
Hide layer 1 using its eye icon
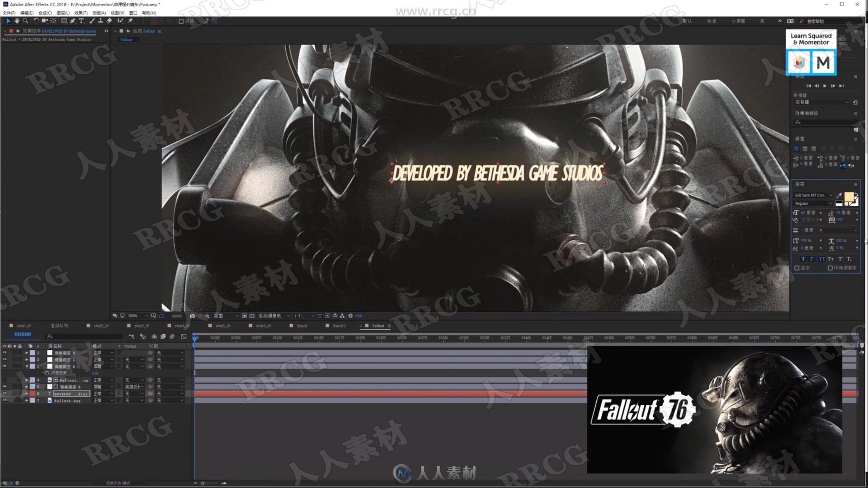(x=5, y=353)
